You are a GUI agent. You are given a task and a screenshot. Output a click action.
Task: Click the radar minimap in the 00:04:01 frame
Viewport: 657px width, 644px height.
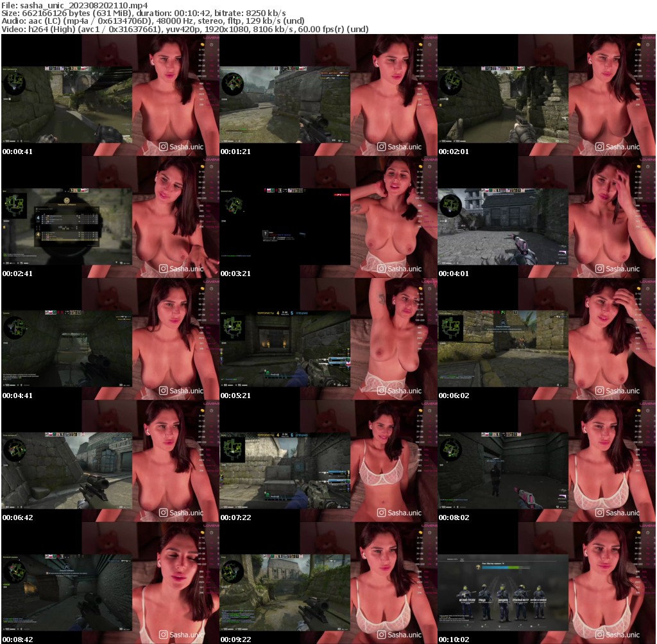tap(451, 204)
